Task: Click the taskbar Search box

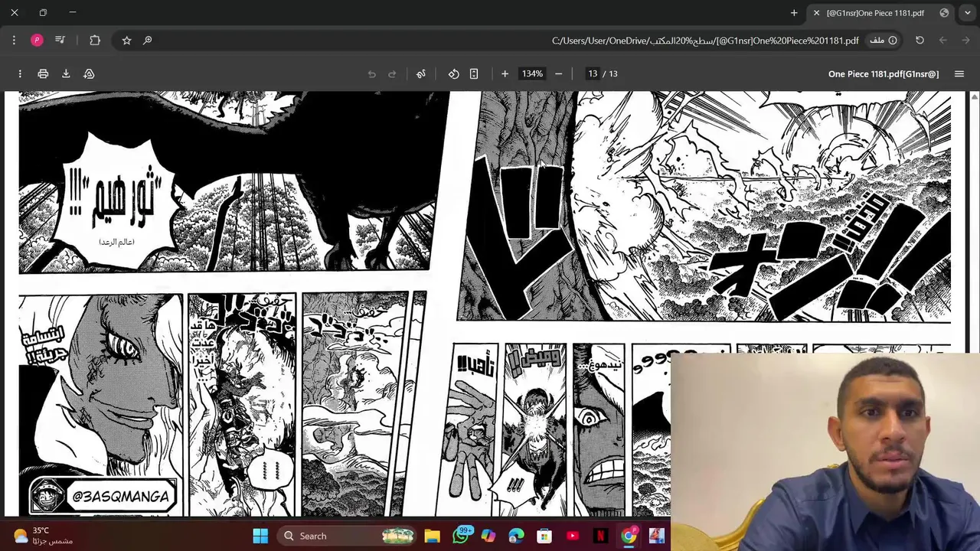Action: [346, 536]
